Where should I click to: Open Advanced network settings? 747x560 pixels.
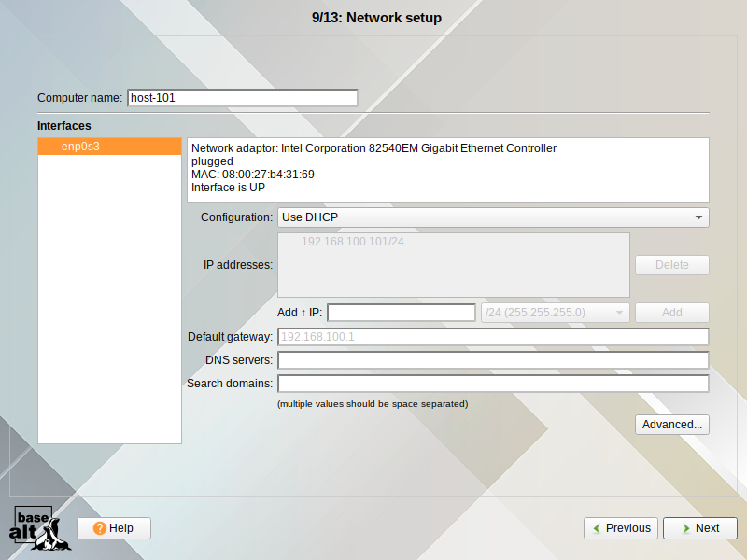(x=671, y=425)
